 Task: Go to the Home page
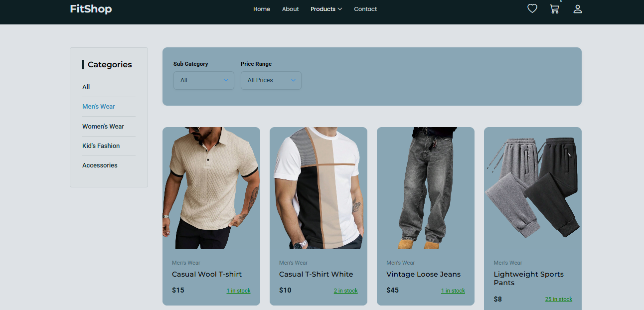(x=262, y=9)
